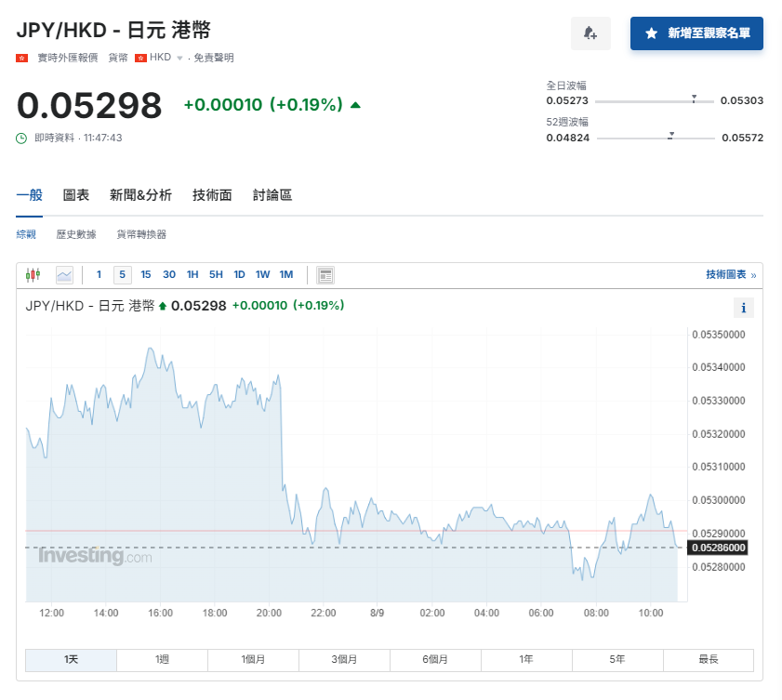This screenshot has width=782, height=700.
Task: Open the news panel icon beside timeframes
Action: [x=325, y=274]
